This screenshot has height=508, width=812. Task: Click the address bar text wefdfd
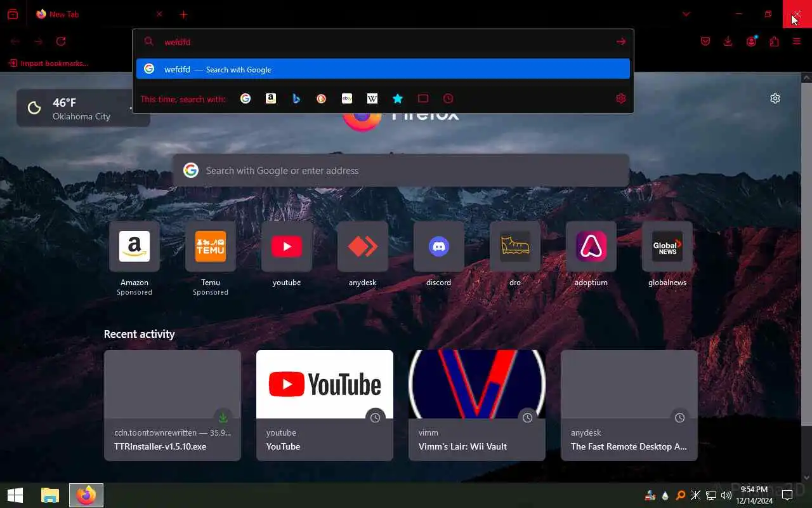[178, 42]
